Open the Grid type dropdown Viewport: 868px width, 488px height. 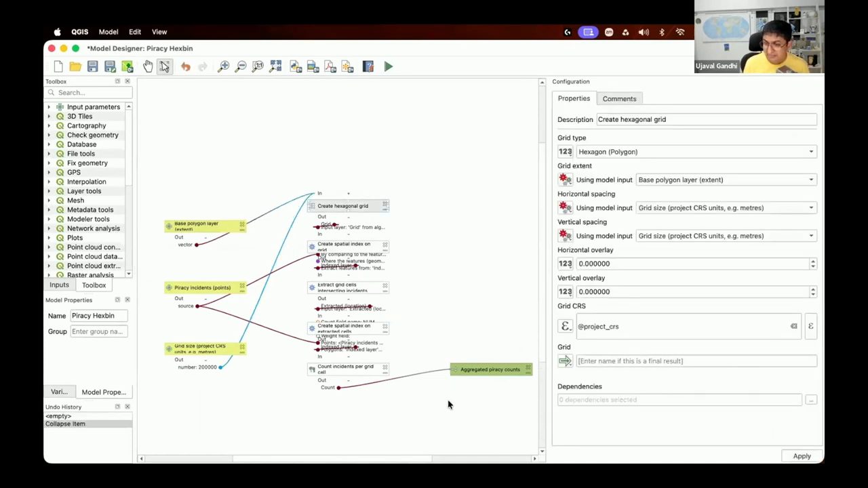click(x=696, y=152)
